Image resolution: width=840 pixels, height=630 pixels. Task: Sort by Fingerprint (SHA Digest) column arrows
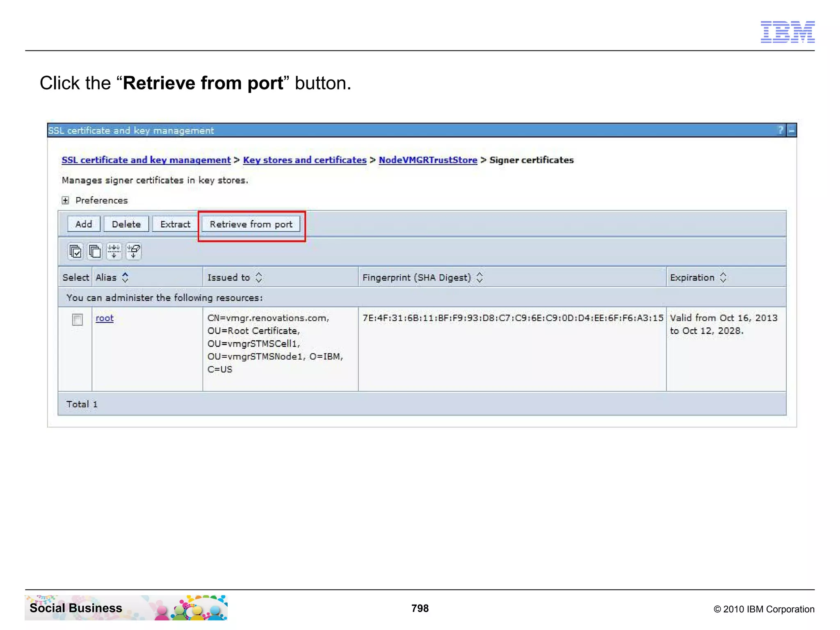point(479,277)
